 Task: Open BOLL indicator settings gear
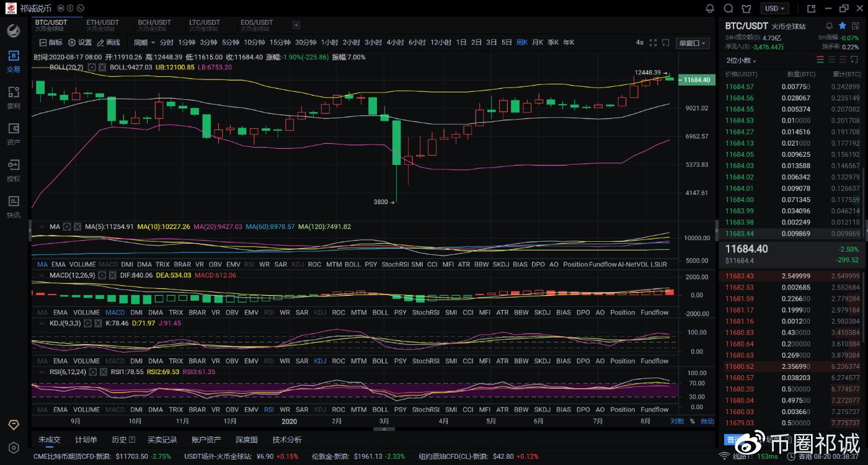(92, 67)
